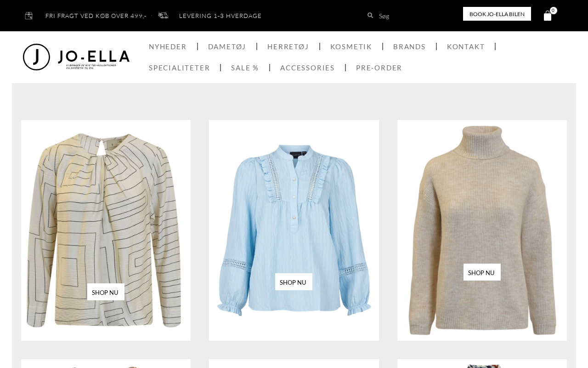The width and height of the screenshot is (588, 368).
Task: Click the delivery truck icon
Action: point(163,16)
